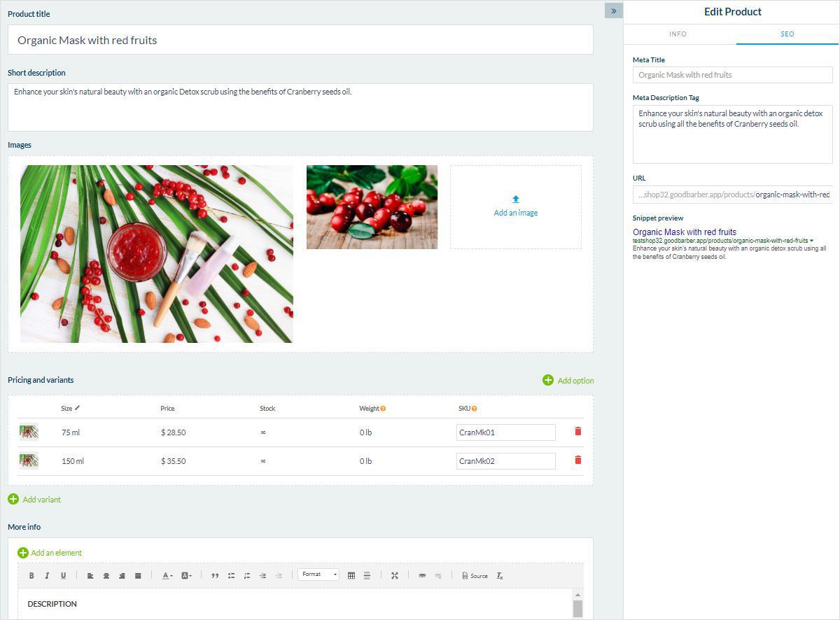This screenshot has height=620, width=840.
Task: Collapse the Edit Product side panel
Action: [613, 10]
